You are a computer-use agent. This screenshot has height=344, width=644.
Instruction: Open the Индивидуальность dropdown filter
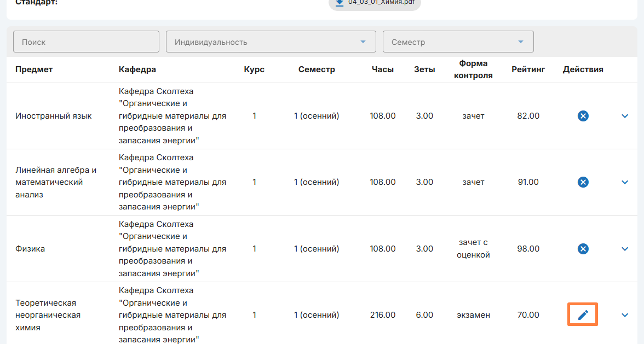point(271,42)
